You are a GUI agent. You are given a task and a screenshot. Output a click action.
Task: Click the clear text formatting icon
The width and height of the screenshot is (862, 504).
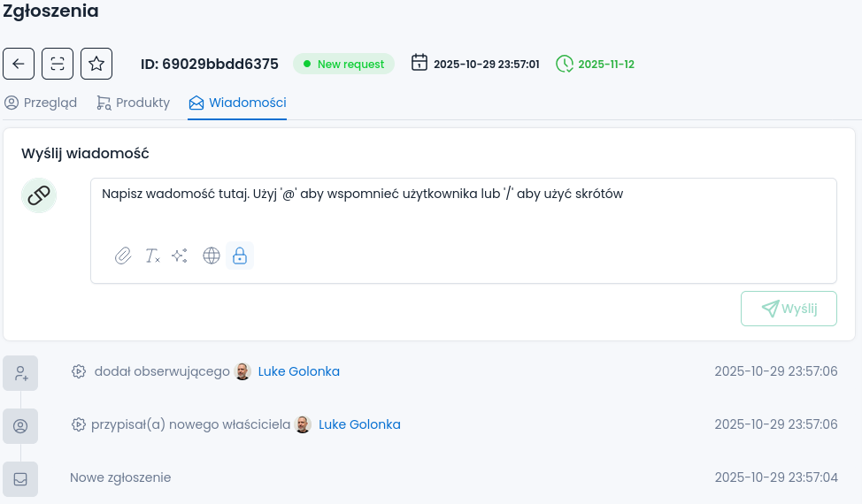point(152,256)
